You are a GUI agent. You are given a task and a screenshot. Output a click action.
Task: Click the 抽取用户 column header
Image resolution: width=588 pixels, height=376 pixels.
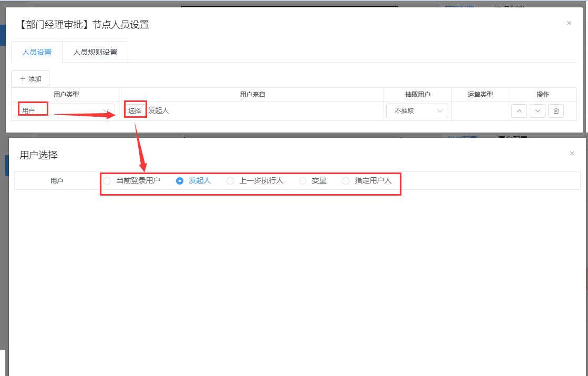(x=417, y=95)
